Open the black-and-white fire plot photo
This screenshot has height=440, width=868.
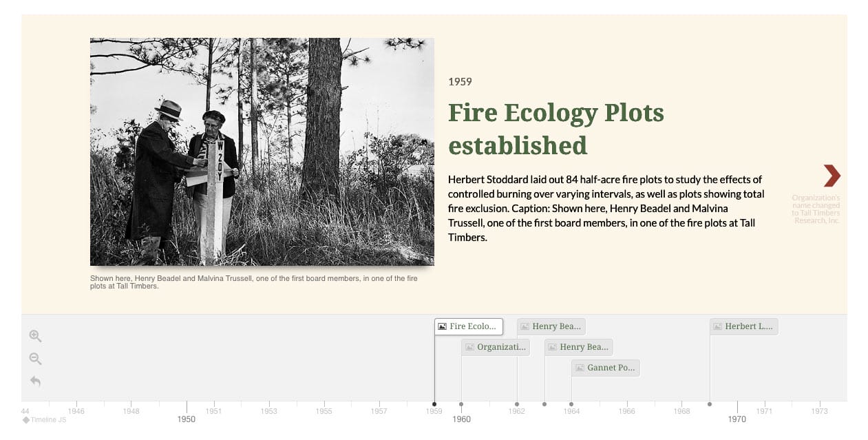(262, 151)
